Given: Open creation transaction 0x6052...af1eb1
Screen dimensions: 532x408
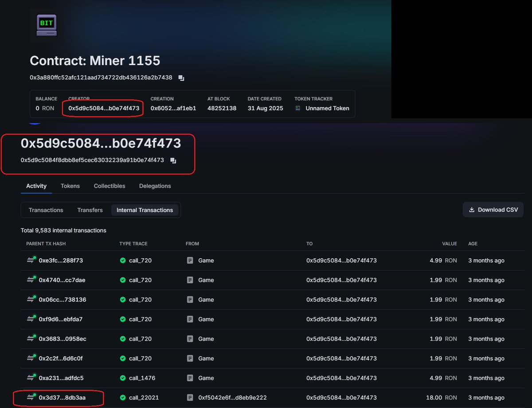Looking at the screenshot, I should tap(173, 108).
